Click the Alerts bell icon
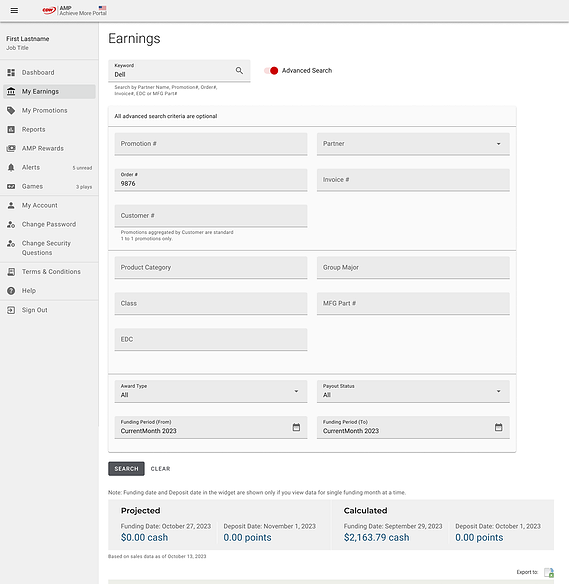569x584 pixels. point(11,168)
